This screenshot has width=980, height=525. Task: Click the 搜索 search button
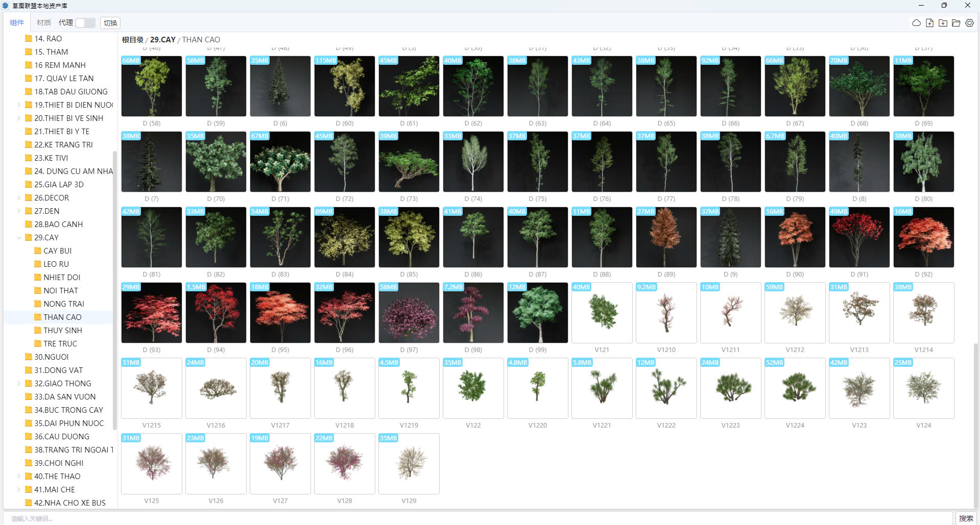(966, 518)
